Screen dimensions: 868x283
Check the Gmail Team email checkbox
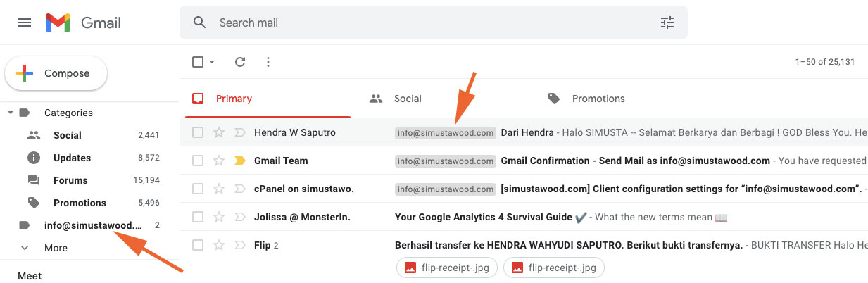[x=198, y=161]
